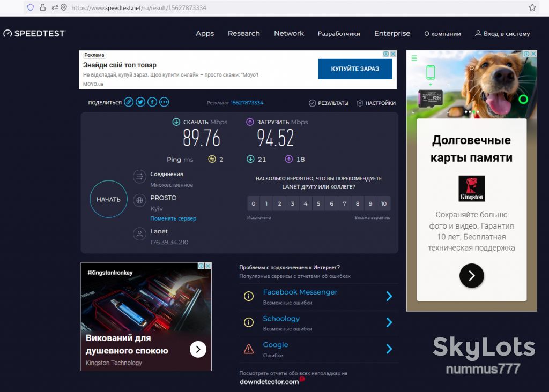549x392 pixels.
Task: Expand Google outage details arrow
Action: pos(389,349)
